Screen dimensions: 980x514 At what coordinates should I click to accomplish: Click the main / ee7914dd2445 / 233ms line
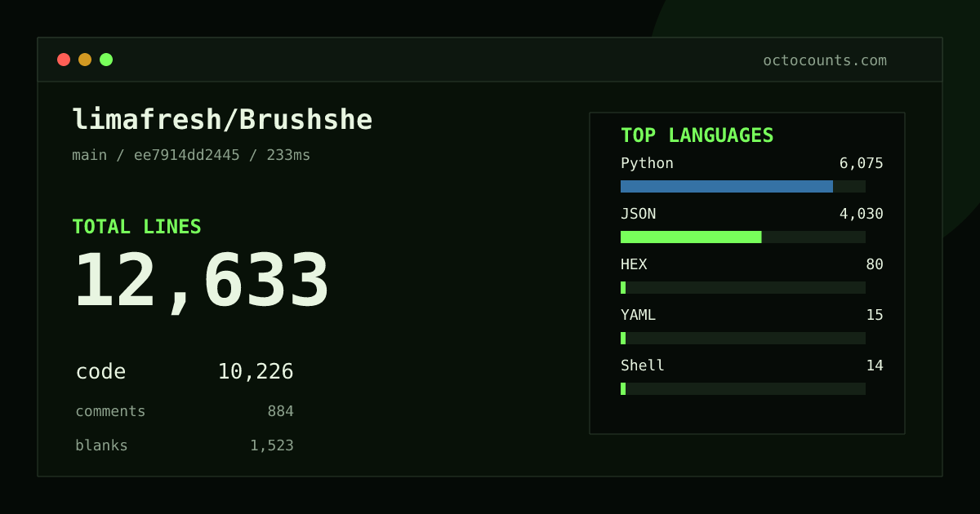click(x=191, y=155)
